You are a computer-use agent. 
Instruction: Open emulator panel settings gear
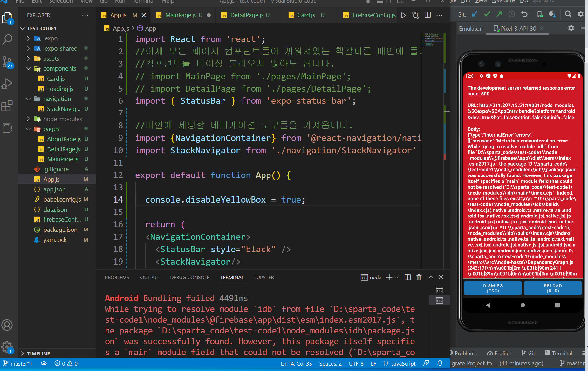pos(571,28)
